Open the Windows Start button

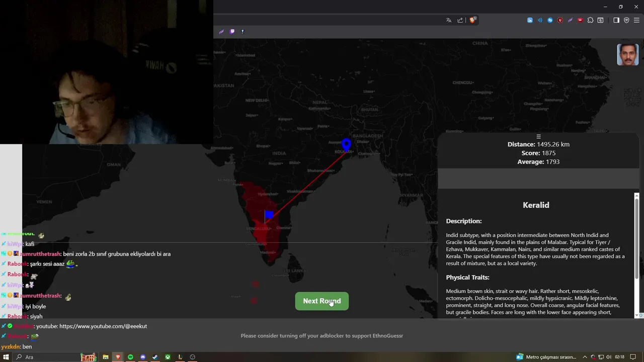point(7,357)
